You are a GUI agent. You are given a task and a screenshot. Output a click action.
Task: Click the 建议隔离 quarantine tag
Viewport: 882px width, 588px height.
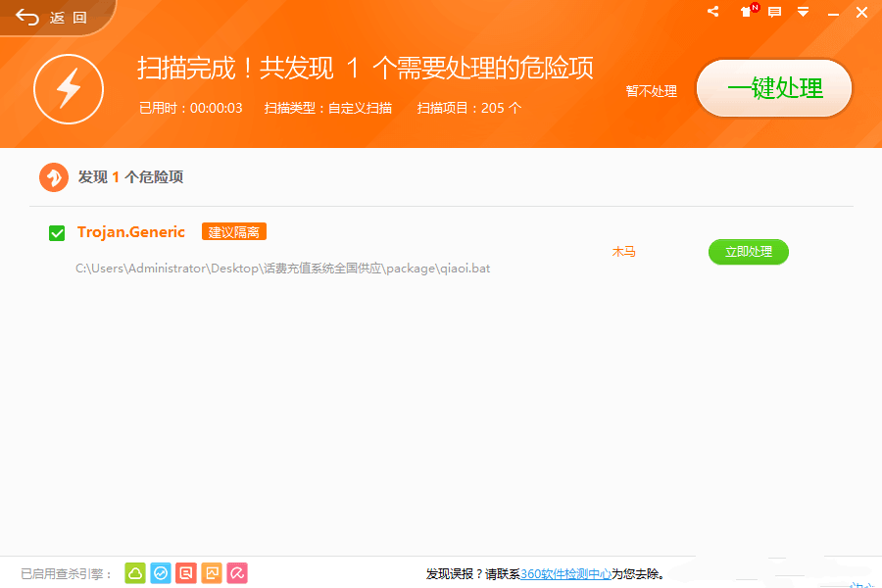coord(233,233)
